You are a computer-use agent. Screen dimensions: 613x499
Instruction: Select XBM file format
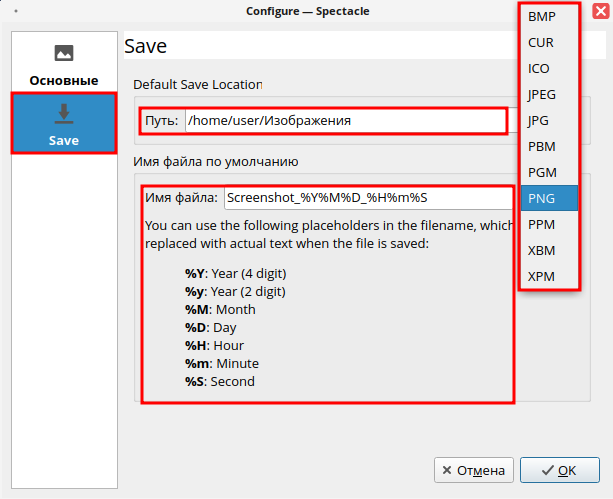(541, 251)
